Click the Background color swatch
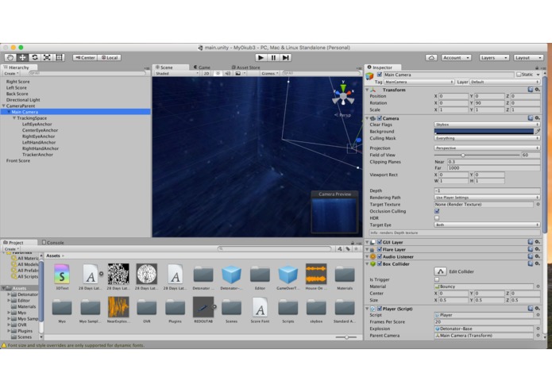Screen dimensions: 552x392 pyautogui.click(x=484, y=131)
